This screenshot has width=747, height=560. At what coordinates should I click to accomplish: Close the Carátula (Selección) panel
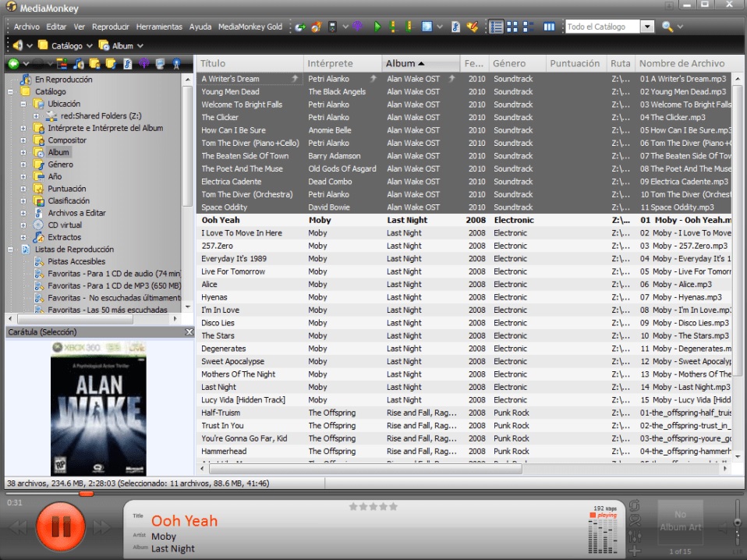point(189,331)
